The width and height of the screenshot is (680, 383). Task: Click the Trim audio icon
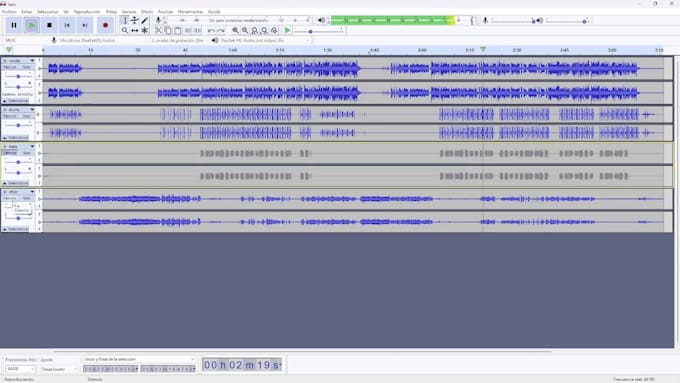(x=188, y=30)
